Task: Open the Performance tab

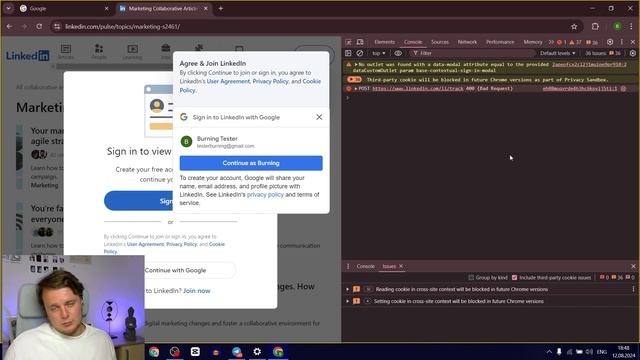Action: point(500,42)
